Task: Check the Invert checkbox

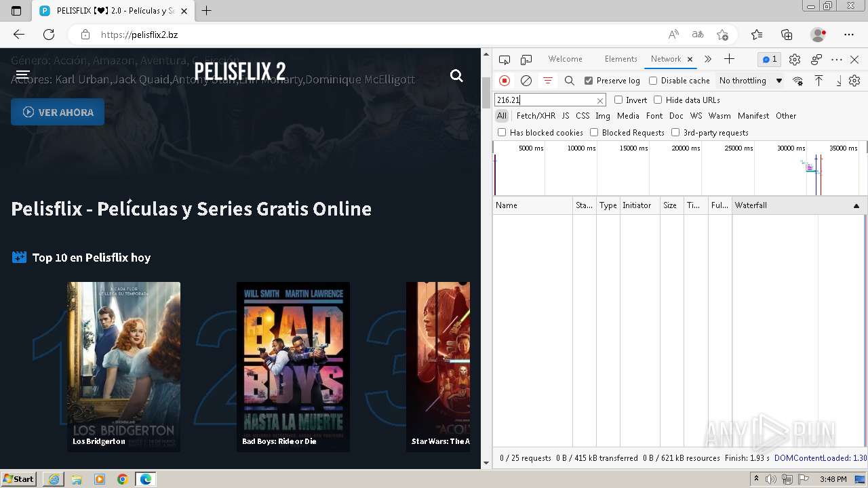Action: coord(618,100)
